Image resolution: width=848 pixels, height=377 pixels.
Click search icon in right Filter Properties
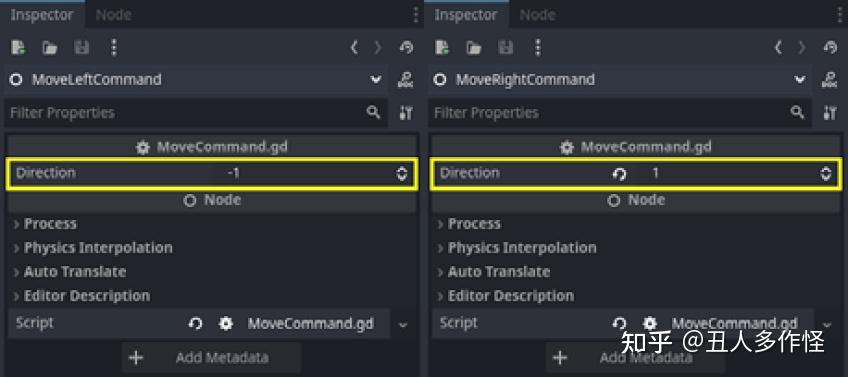pyautogui.click(x=797, y=112)
